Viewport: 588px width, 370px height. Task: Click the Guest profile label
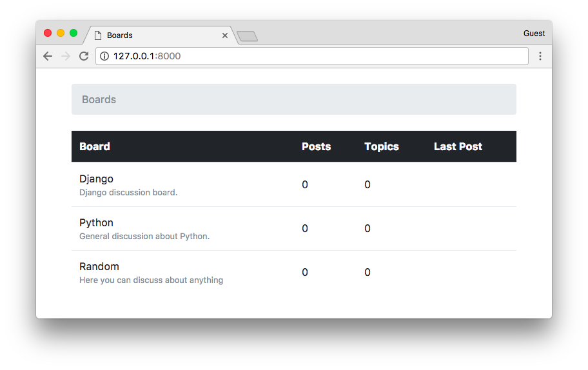(x=534, y=34)
